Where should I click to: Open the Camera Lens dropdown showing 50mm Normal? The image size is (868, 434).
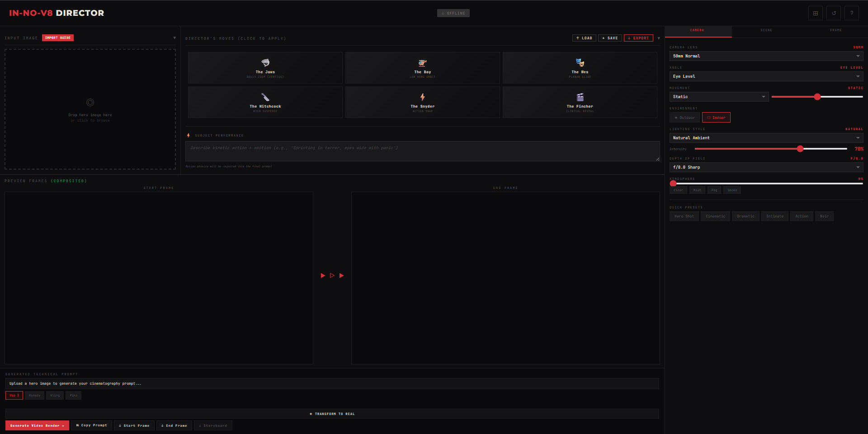tap(766, 56)
